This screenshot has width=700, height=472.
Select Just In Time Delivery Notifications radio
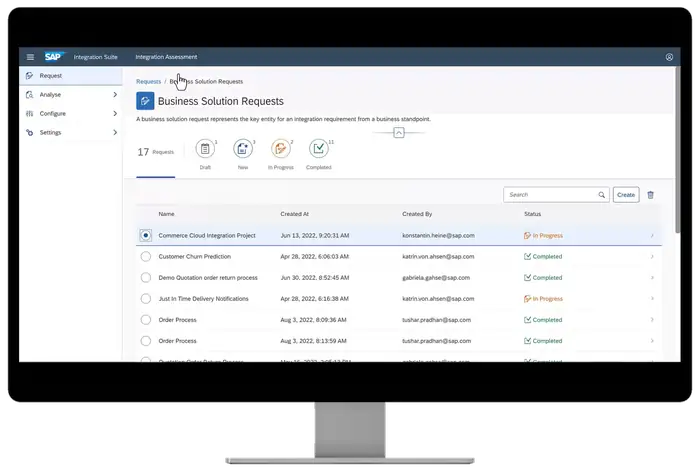point(146,299)
